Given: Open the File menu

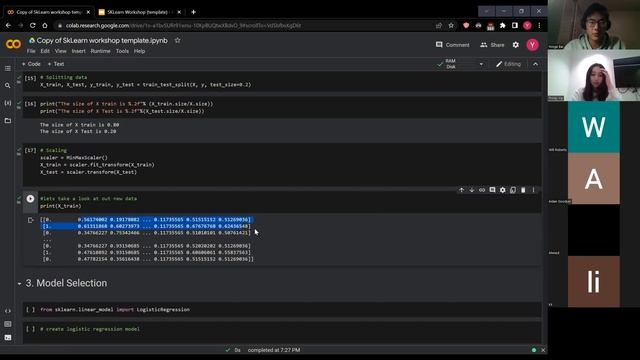Looking at the screenshot, I should (31, 51).
